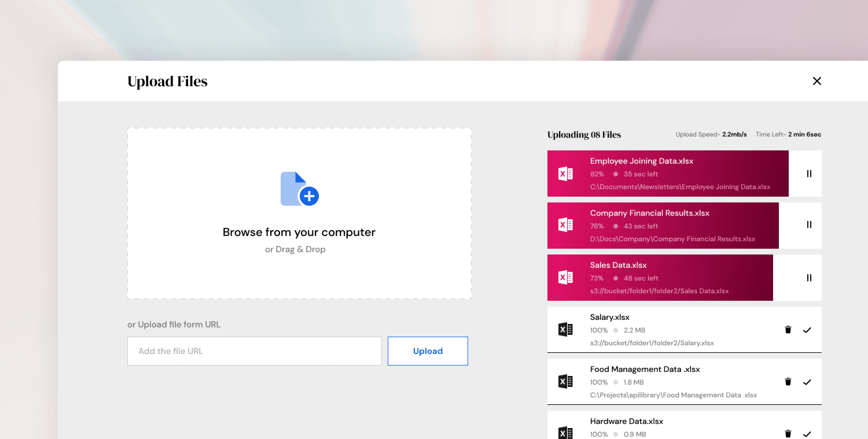868x439 pixels.
Task: Delete the Salary.xlsx file
Action: click(788, 329)
